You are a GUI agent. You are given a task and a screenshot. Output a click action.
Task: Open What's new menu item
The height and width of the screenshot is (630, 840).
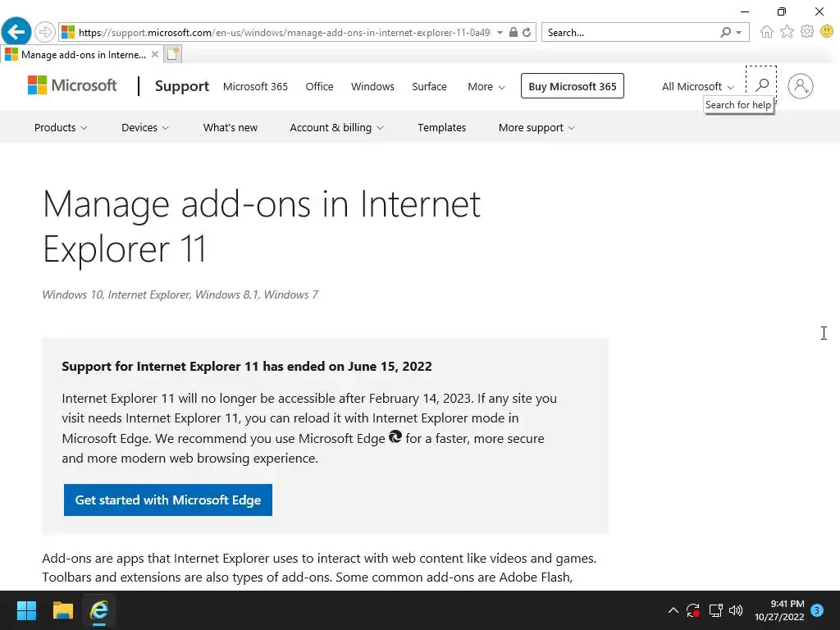231,127
